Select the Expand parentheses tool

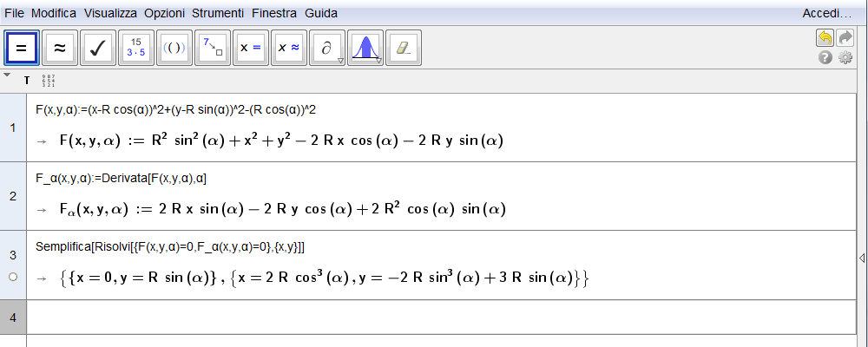(x=174, y=48)
